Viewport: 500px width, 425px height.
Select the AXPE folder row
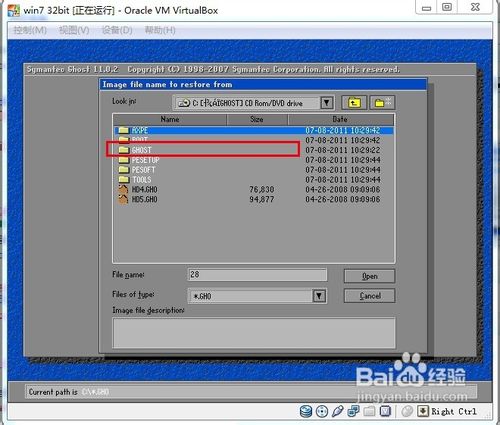[x=254, y=130]
